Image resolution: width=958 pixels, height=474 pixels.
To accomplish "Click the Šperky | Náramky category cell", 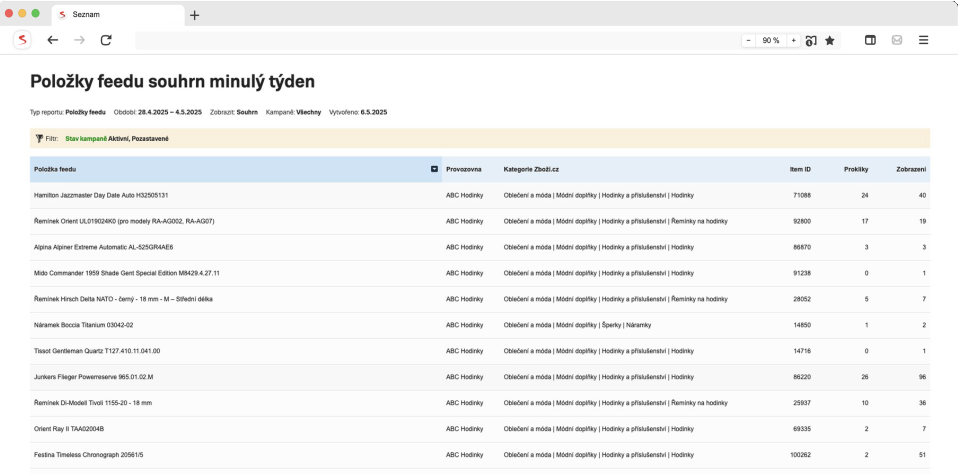I will [x=577, y=325].
